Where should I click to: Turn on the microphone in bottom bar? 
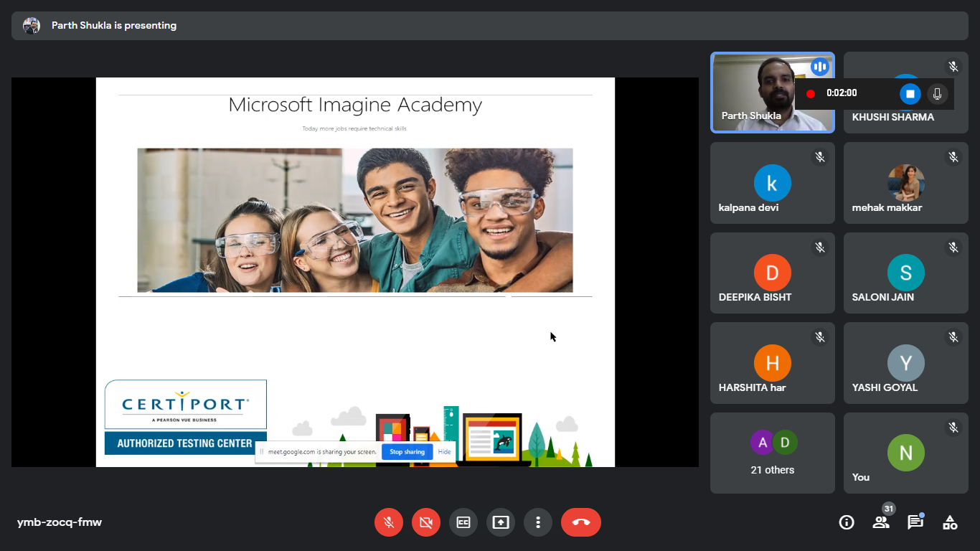(389, 522)
